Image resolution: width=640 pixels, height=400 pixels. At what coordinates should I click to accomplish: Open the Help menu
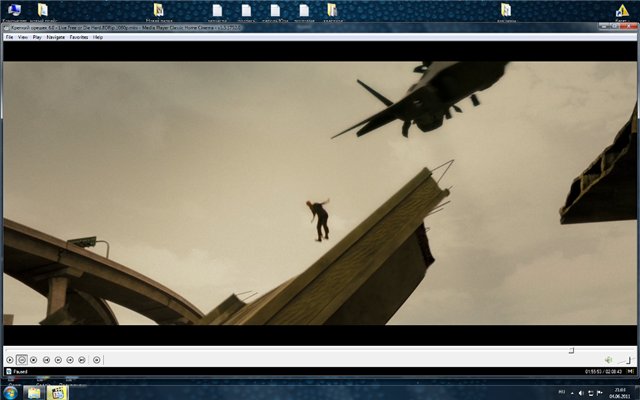pyautogui.click(x=98, y=37)
